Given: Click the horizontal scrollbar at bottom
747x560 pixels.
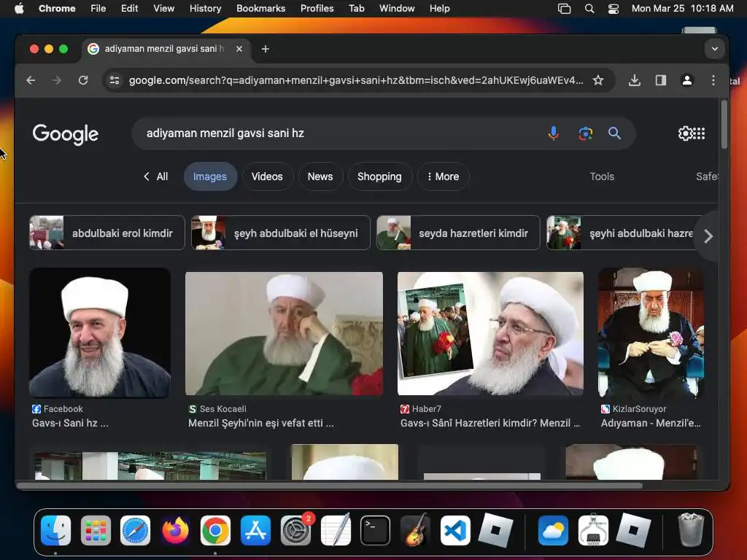Looking at the screenshot, I should [329, 486].
